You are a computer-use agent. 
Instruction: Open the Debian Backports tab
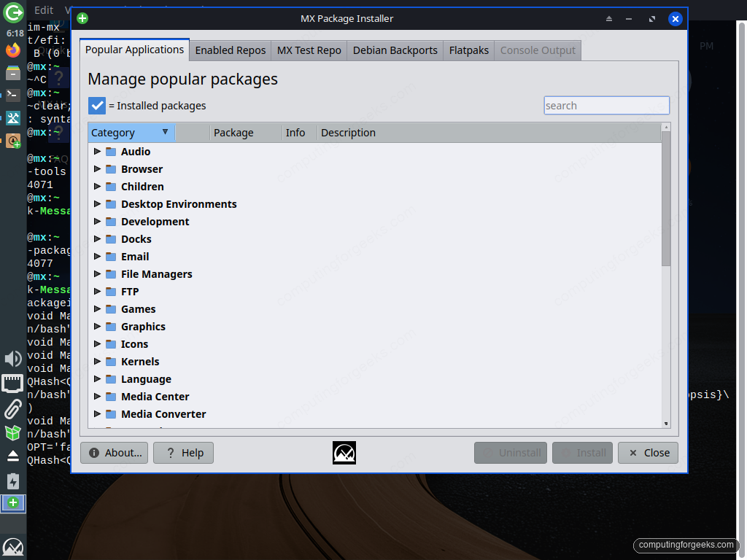pyautogui.click(x=395, y=50)
